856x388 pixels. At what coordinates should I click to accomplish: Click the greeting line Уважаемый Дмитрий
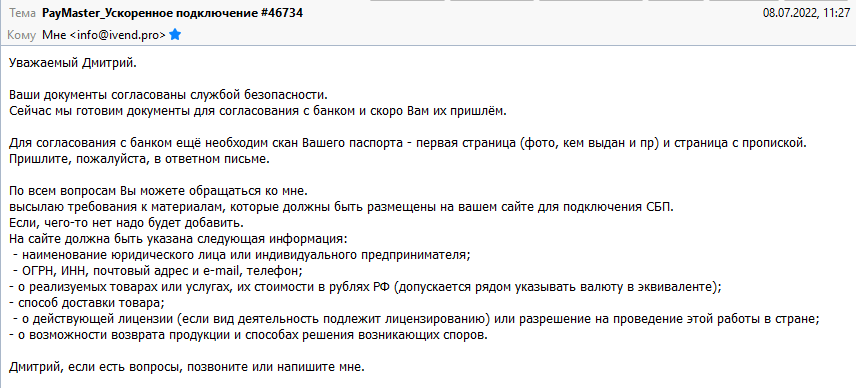(73, 64)
